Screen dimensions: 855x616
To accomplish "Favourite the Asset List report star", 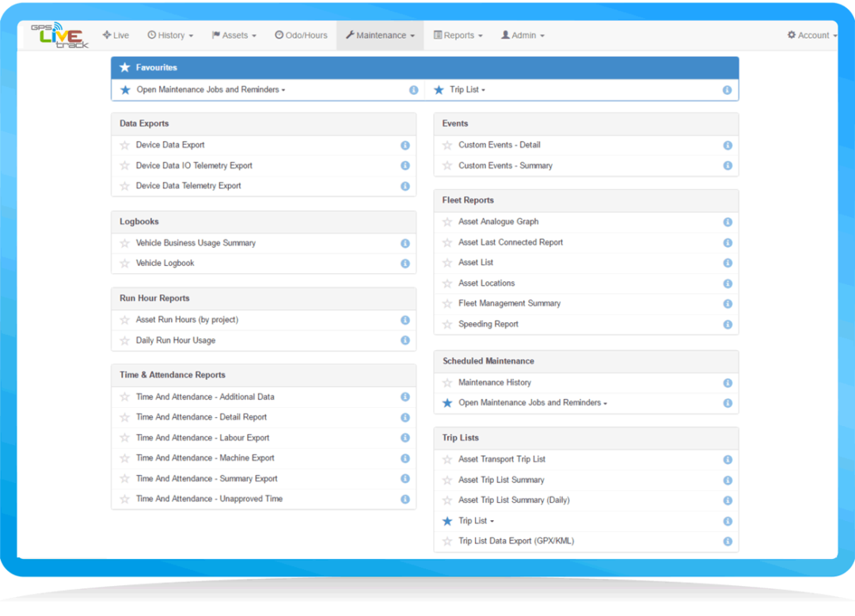I will click(x=447, y=263).
